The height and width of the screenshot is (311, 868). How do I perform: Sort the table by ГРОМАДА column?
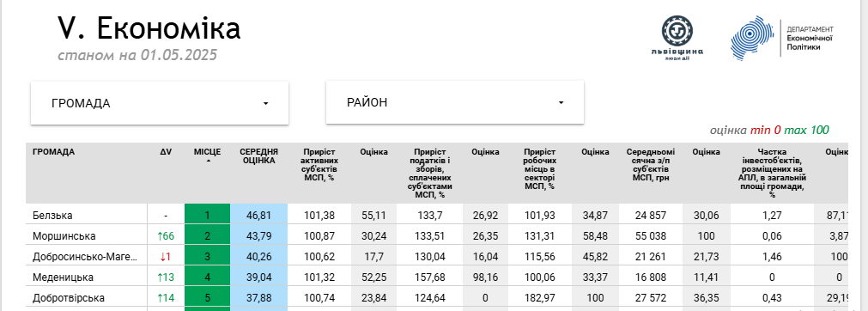coord(54,151)
